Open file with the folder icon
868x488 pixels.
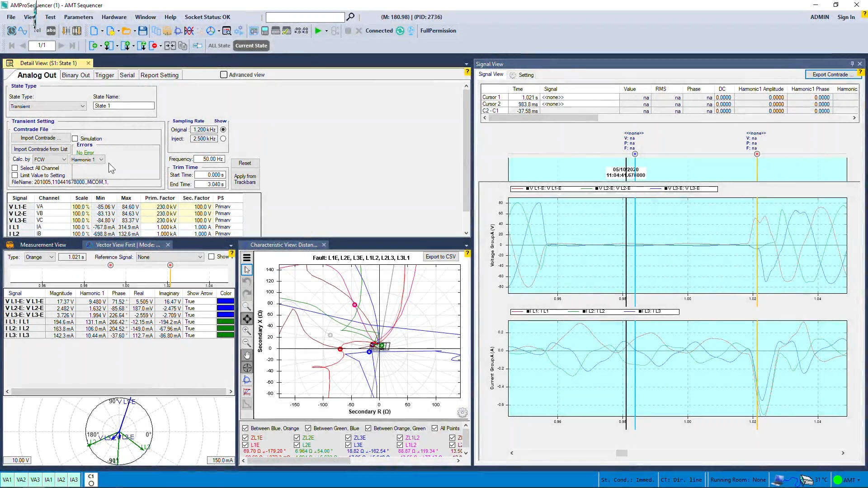[127, 31]
